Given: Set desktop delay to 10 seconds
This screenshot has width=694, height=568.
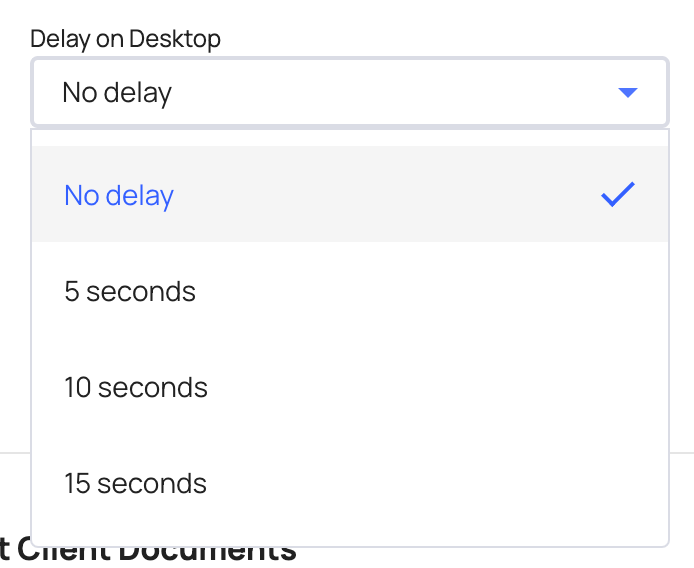Looking at the screenshot, I should (x=136, y=387).
